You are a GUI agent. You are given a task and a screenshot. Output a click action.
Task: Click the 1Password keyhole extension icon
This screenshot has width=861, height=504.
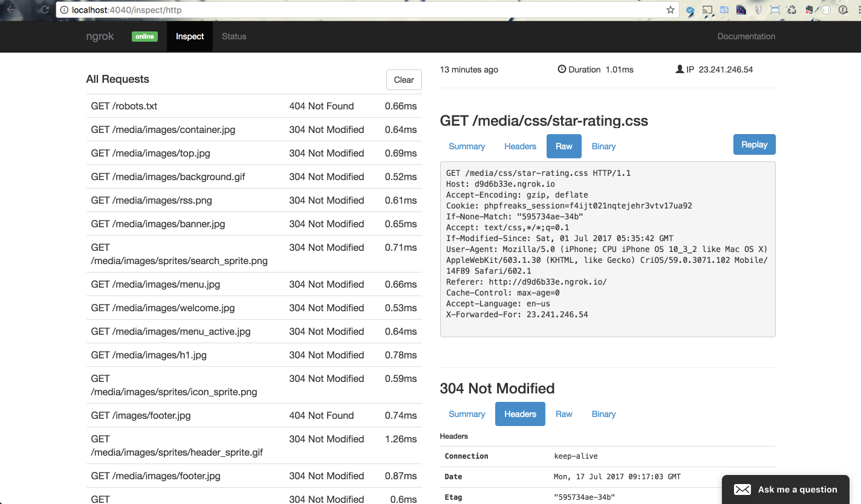pos(843,10)
